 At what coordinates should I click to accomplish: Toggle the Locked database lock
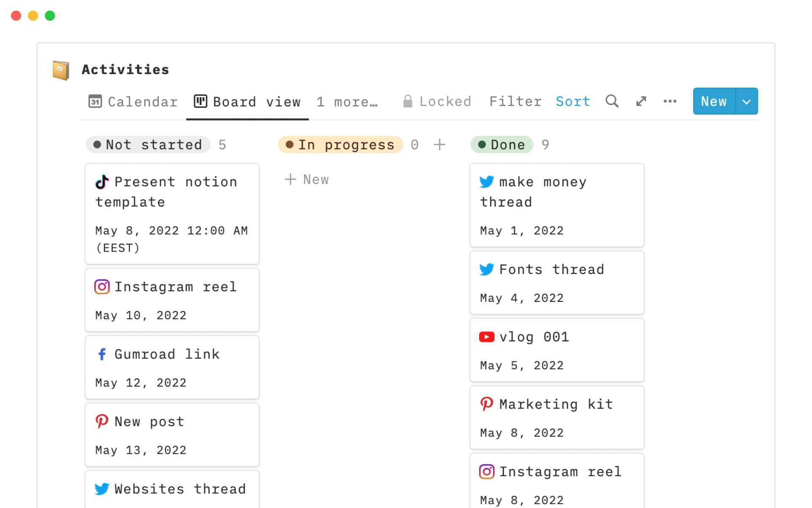click(437, 102)
